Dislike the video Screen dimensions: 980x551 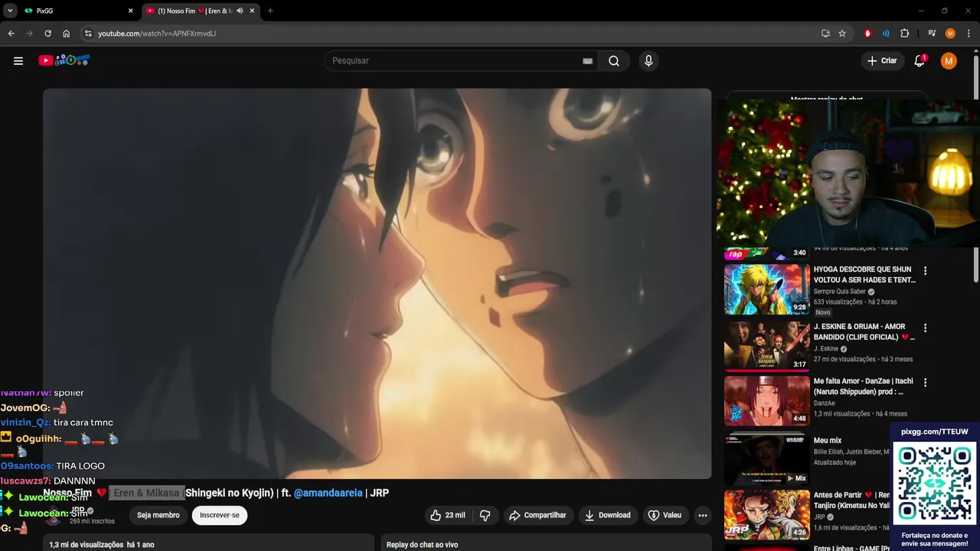coord(485,515)
